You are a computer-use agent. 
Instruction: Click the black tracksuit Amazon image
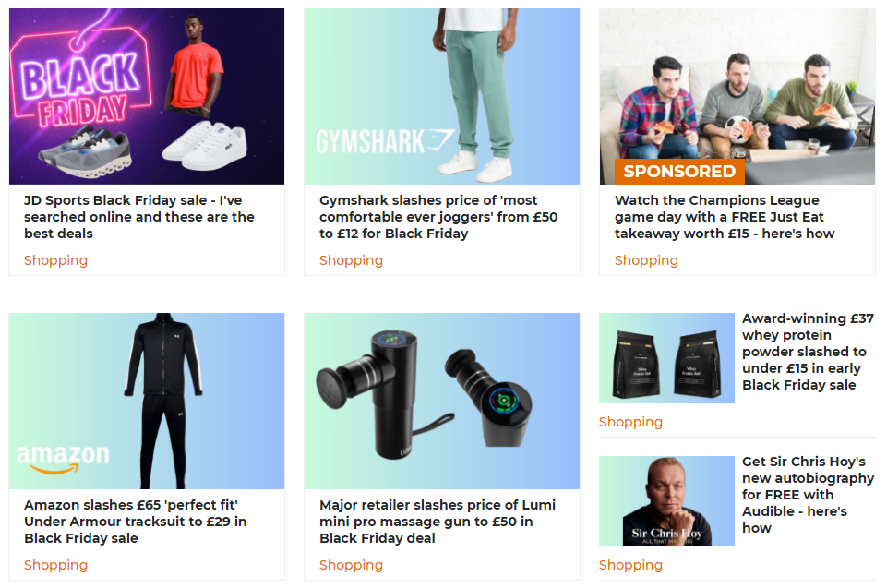tap(147, 401)
